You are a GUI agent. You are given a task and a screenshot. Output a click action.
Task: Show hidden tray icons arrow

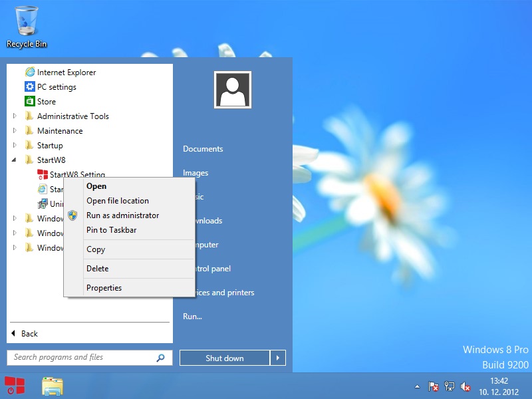coord(417,386)
